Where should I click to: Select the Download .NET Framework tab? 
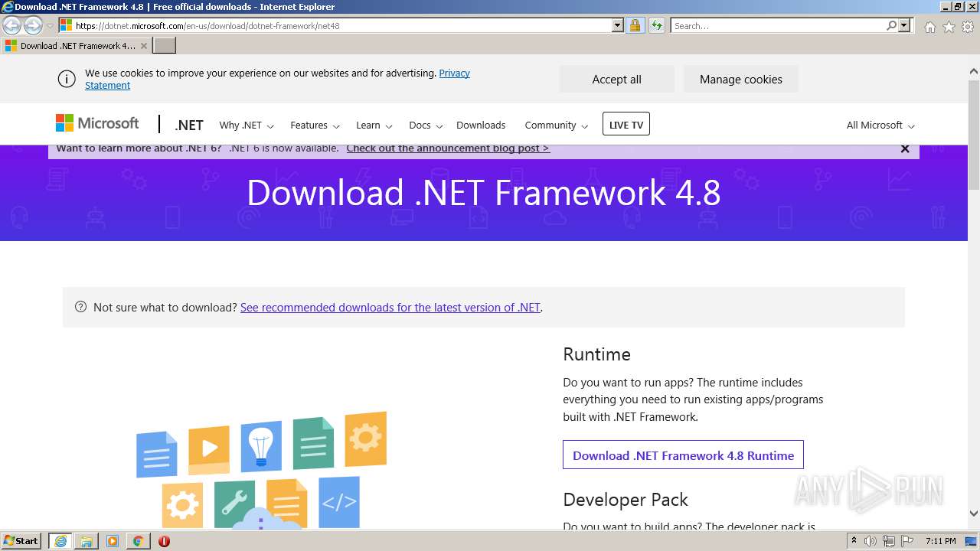[77, 46]
